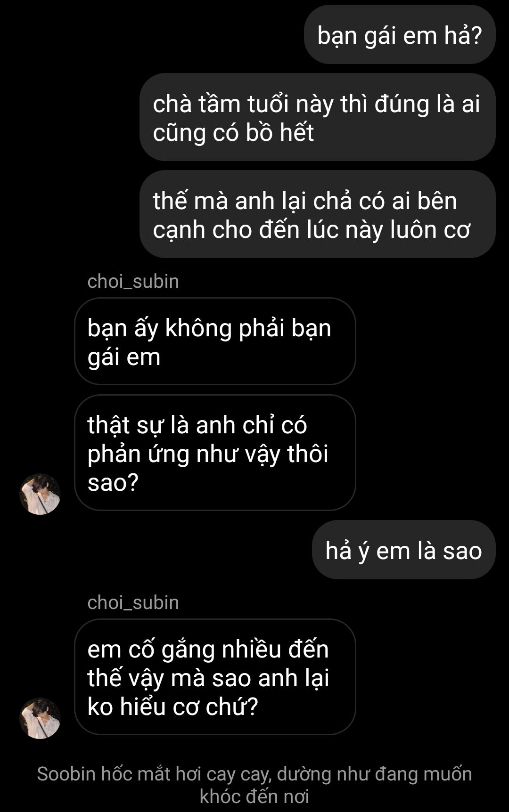Screen dimensions: 509x812
Task: Tap the 'bạn ấy không phải bạn gái em' bubble
Action: [x=215, y=341]
